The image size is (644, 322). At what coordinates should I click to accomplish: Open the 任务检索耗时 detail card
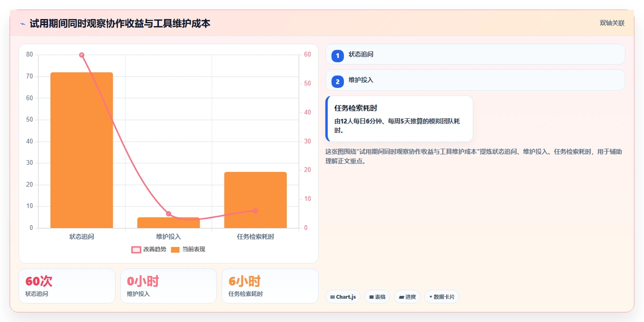(x=399, y=119)
